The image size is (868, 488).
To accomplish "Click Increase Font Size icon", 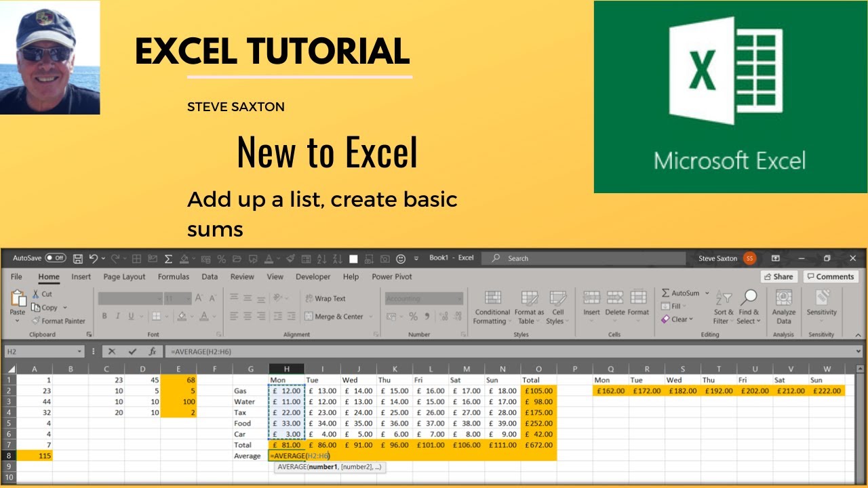I will pyautogui.click(x=199, y=298).
